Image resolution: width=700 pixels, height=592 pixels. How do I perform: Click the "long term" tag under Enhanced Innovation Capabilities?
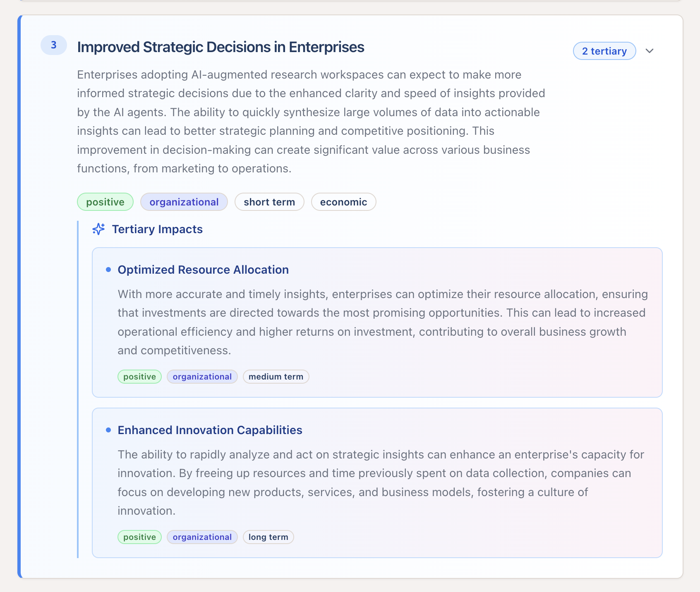(x=268, y=537)
